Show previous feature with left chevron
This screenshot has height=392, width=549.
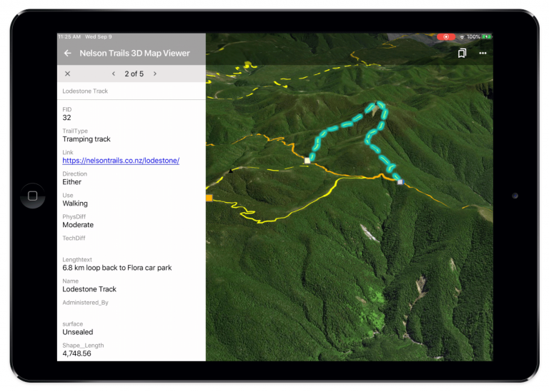[114, 74]
